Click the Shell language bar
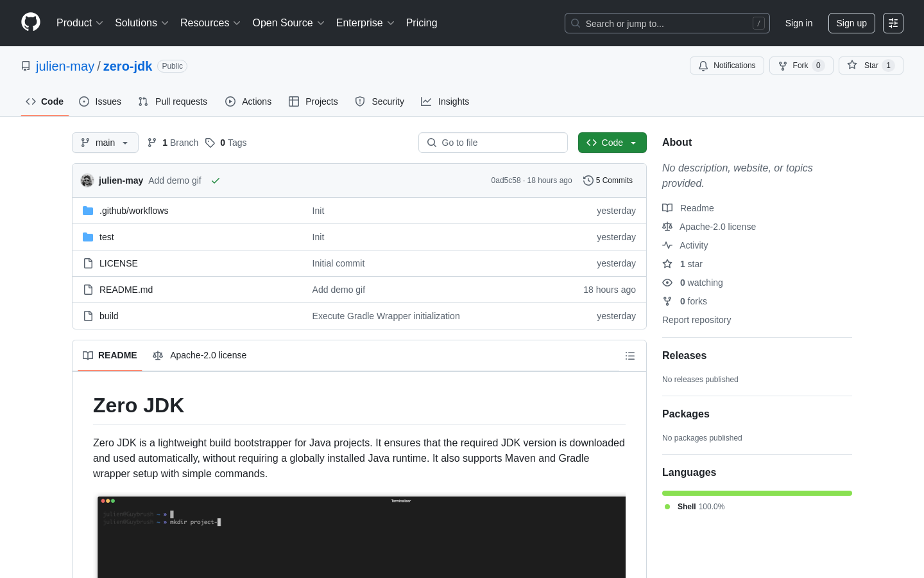Image resolution: width=924 pixels, height=578 pixels. [757, 493]
